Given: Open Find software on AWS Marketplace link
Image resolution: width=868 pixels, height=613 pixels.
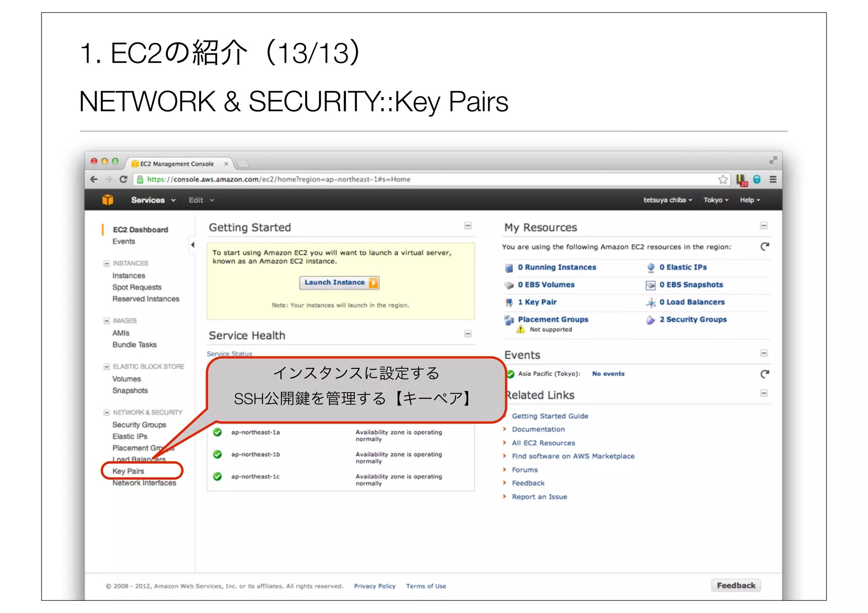Looking at the screenshot, I should click(x=573, y=456).
